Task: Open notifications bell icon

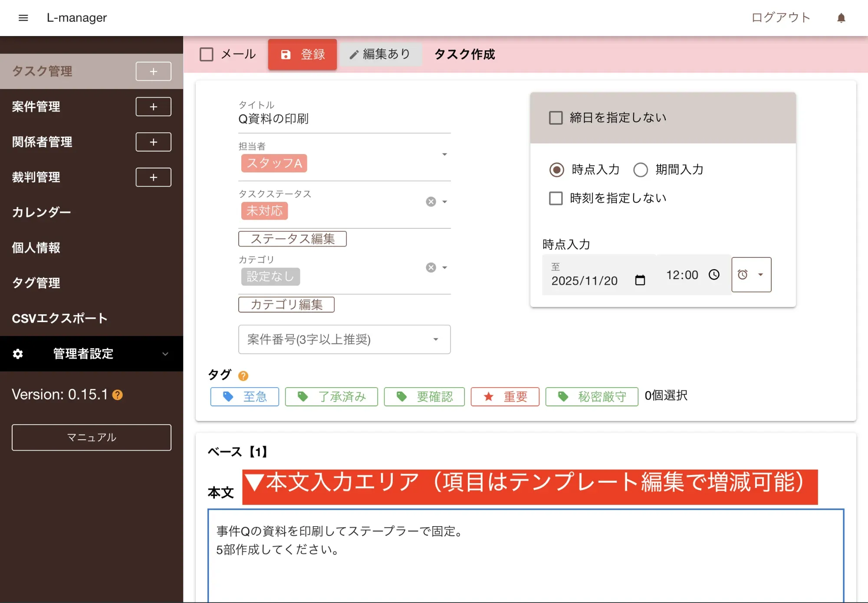Action: [x=841, y=18]
